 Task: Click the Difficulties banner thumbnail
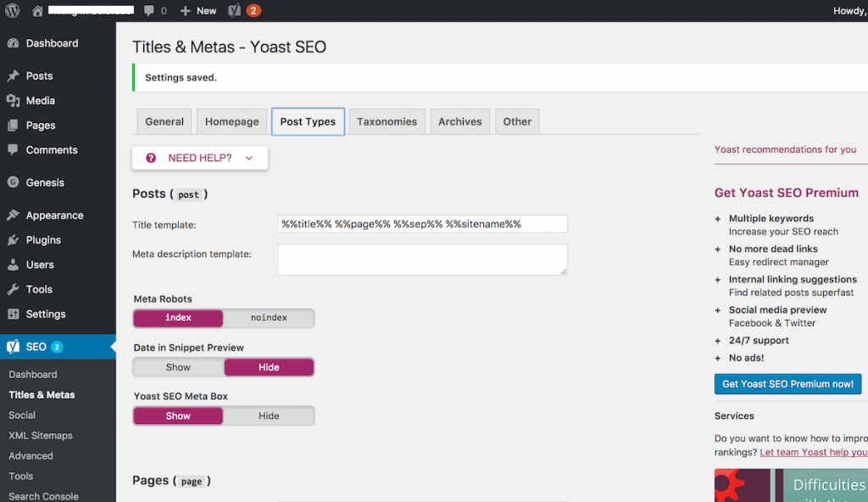[791, 485]
